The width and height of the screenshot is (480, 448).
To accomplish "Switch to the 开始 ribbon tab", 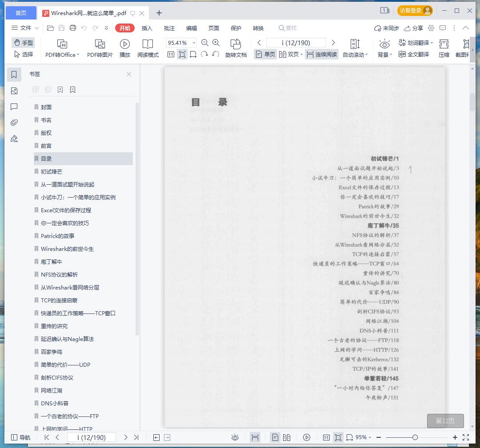I will (125, 28).
